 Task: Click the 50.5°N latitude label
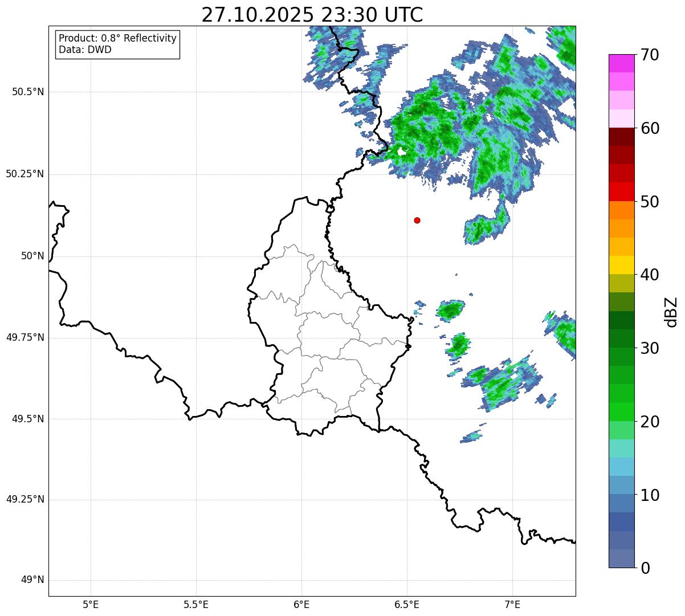[x=27, y=92]
